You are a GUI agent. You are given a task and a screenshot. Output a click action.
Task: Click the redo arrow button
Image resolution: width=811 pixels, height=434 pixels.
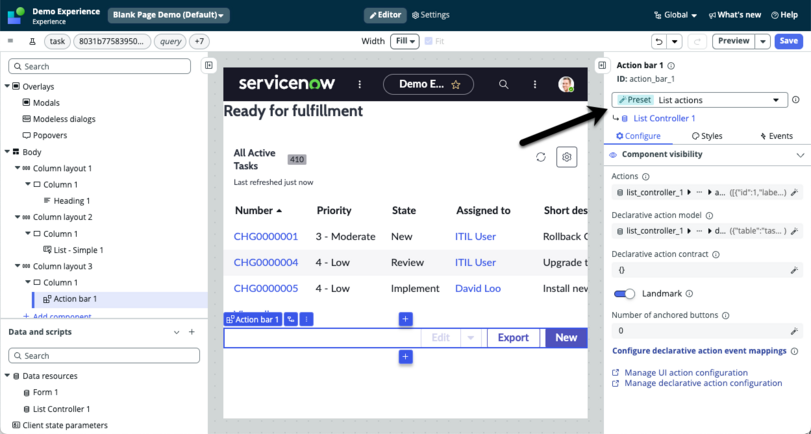point(697,41)
